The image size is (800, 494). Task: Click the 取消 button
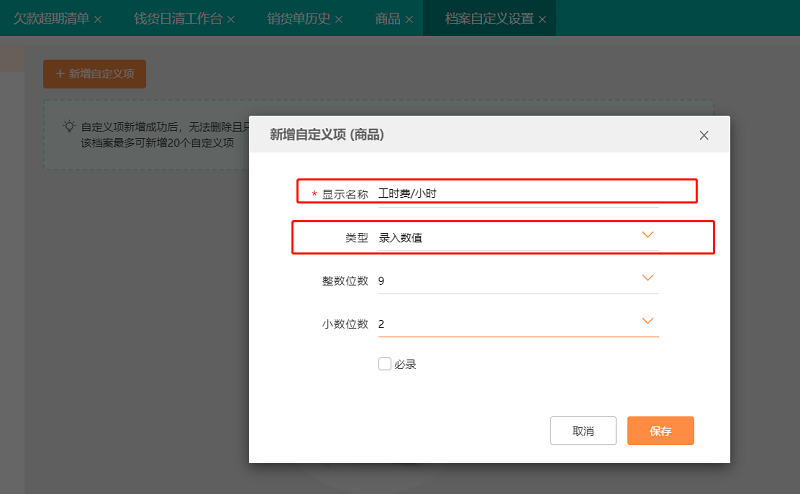tap(583, 431)
